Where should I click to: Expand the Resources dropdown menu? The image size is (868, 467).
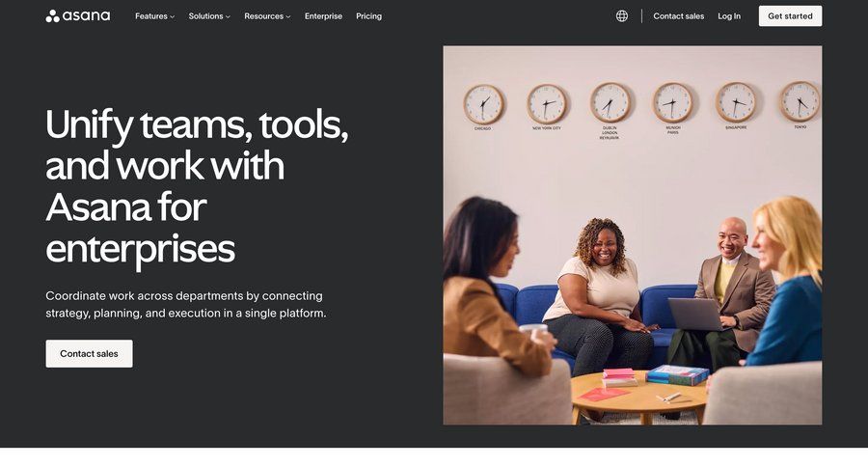click(267, 16)
